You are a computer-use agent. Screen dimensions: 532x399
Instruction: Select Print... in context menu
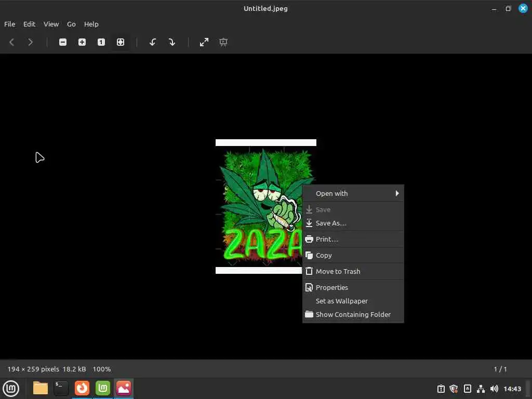pyautogui.click(x=353, y=239)
